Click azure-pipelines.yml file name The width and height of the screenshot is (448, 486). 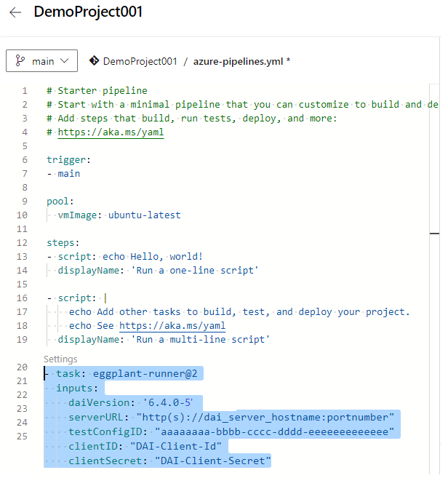238,61
